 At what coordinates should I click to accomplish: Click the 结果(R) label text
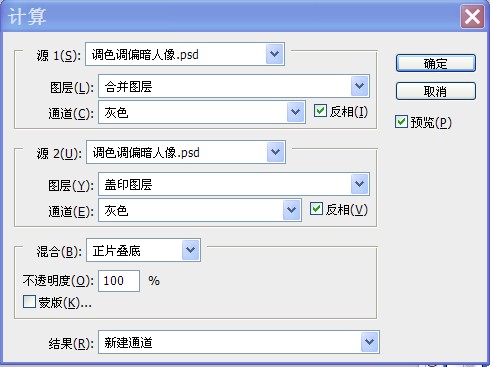[71, 343]
